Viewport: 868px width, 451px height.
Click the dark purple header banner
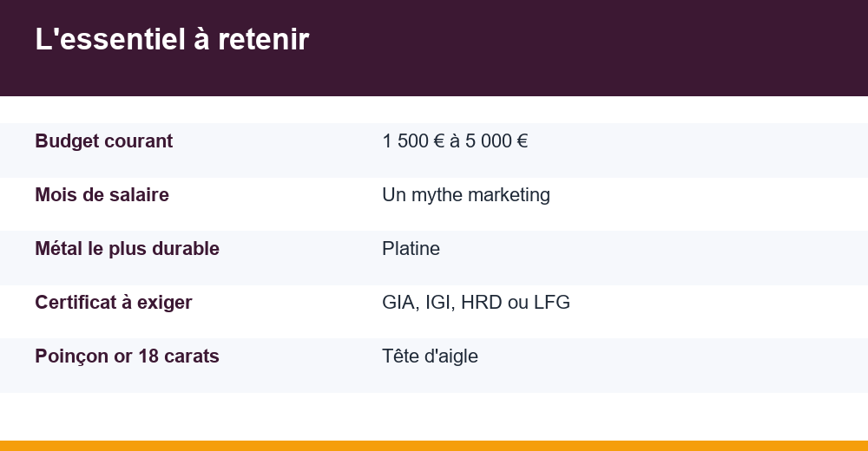(434, 49)
